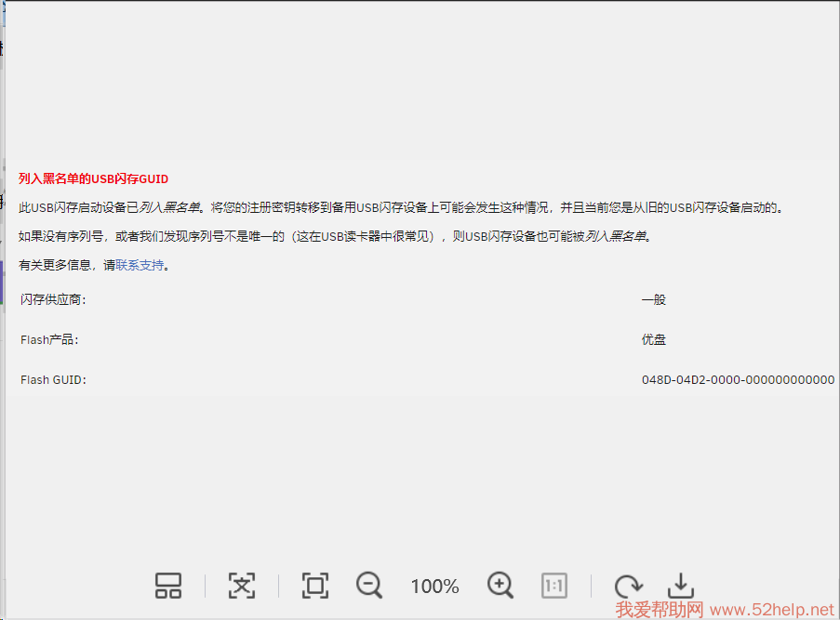Rotate the image clockwise
840x620 pixels.
pyautogui.click(x=628, y=586)
